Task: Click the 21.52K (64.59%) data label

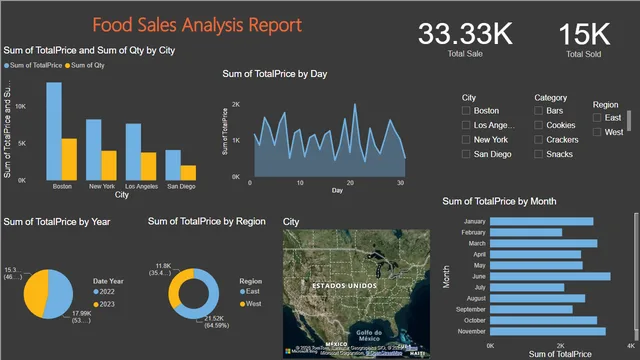Action: pos(216,322)
